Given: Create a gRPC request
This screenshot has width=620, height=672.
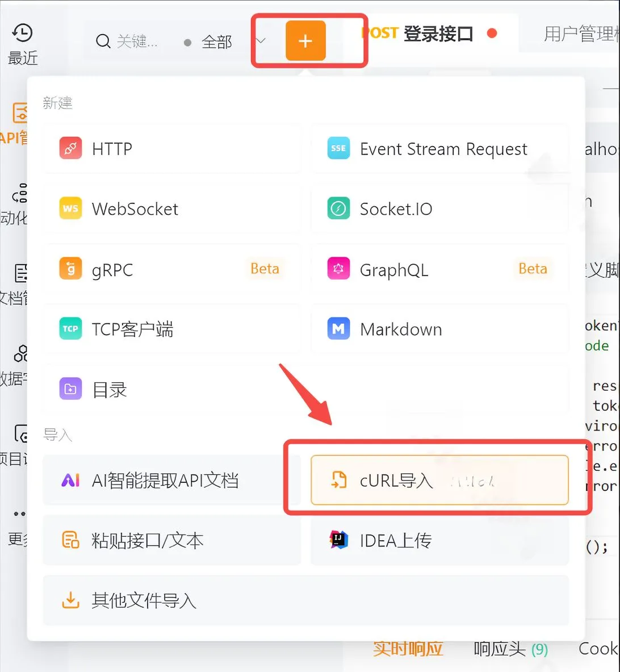Looking at the screenshot, I should coord(172,269).
